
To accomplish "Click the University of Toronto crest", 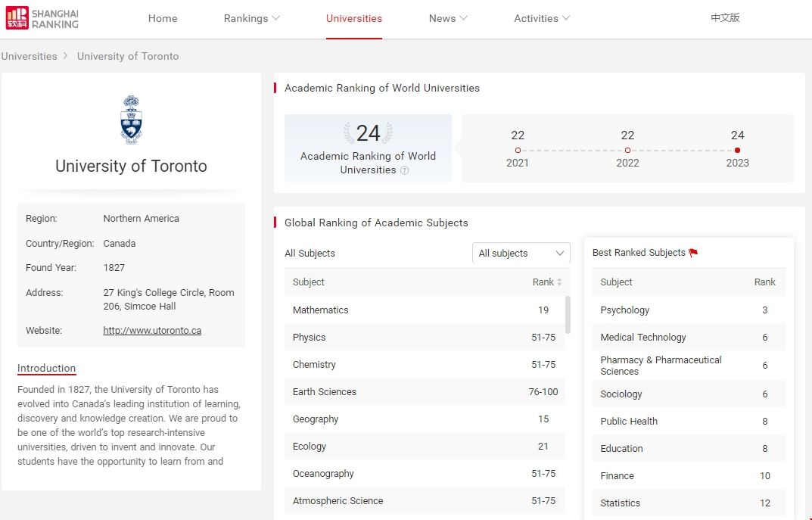I will (131, 120).
